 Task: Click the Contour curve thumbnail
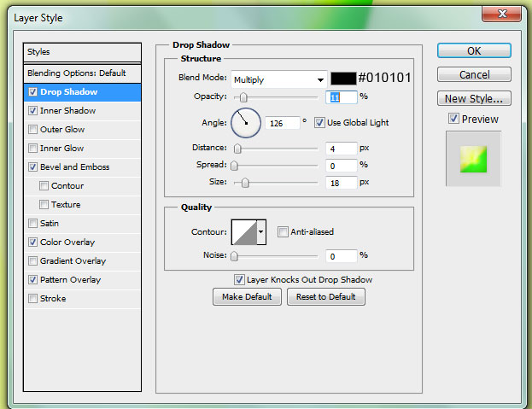click(x=243, y=231)
